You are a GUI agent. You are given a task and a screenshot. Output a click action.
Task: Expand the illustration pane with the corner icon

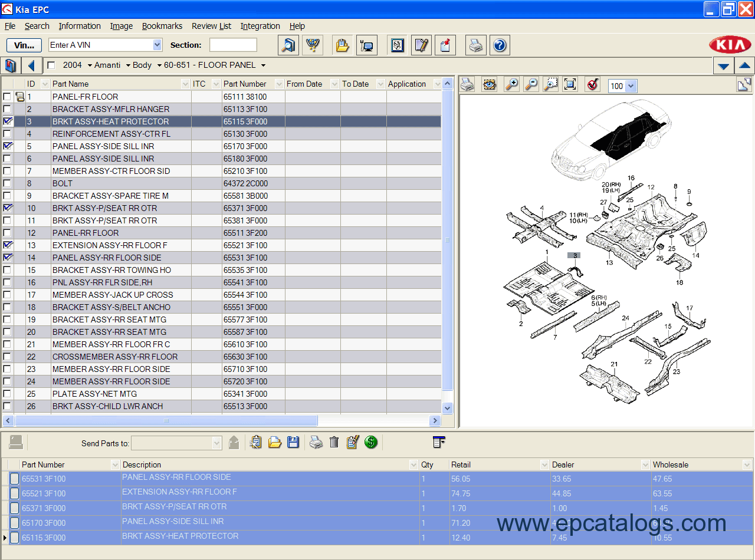coord(744,85)
